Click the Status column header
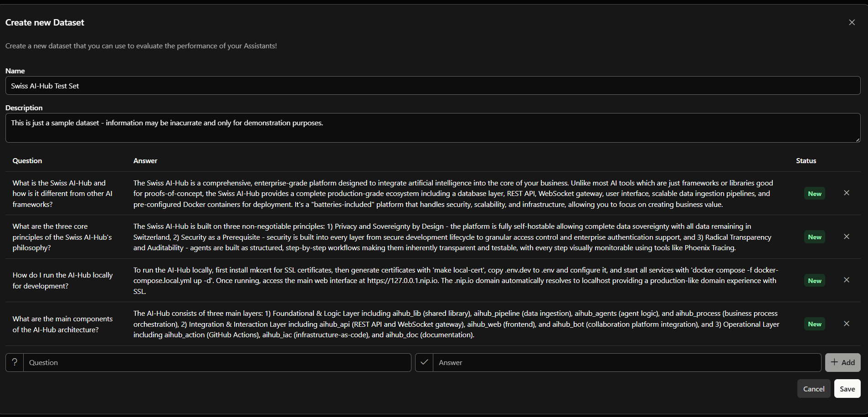The width and height of the screenshot is (868, 417). [806, 161]
